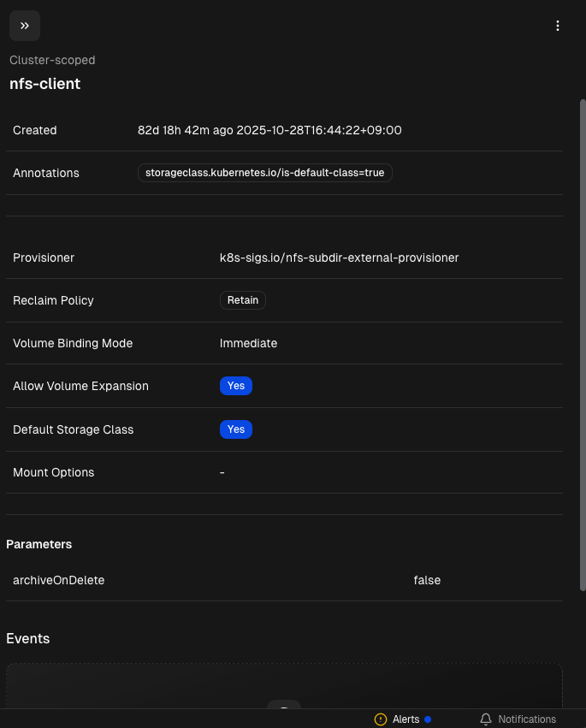
Task: Open the Notifications label in the status bar
Action: click(527, 719)
